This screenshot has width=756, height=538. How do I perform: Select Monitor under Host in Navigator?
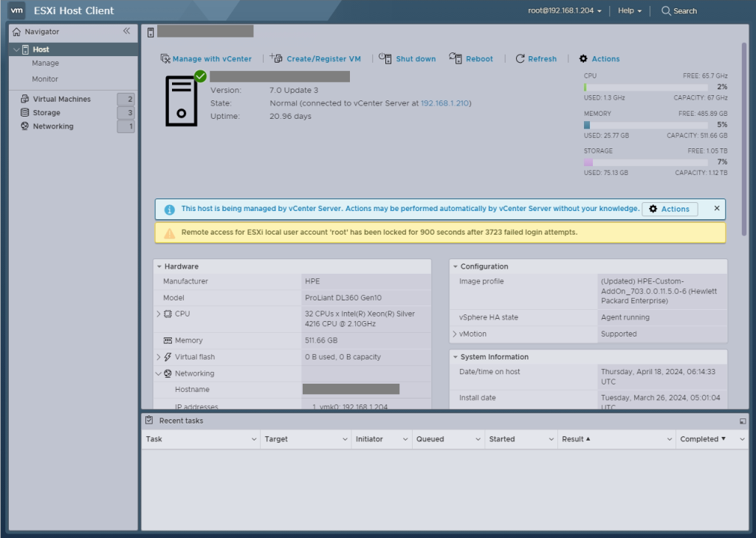45,79
